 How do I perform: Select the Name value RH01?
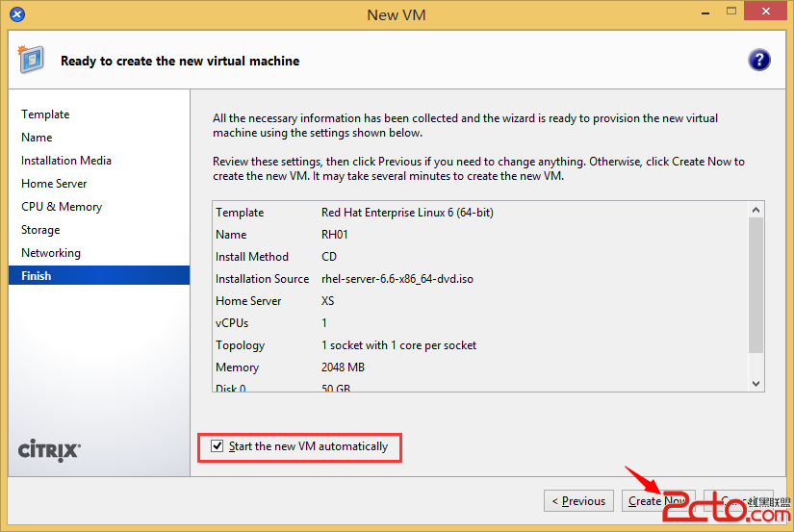(335, 235)
